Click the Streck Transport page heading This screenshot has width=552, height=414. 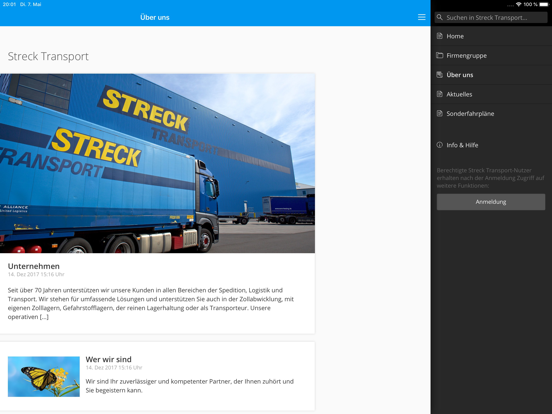[x=48, y=56]
